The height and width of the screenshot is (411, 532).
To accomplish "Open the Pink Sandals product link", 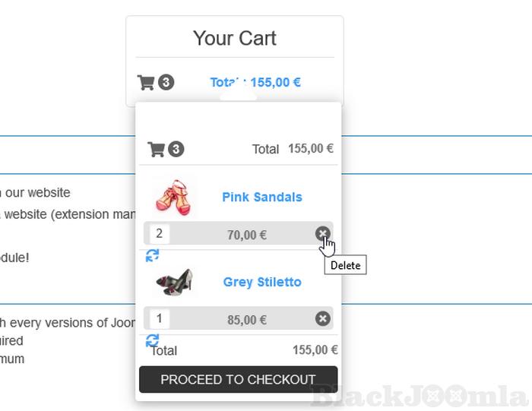I will pyautogui.click(x=261, y=197).
